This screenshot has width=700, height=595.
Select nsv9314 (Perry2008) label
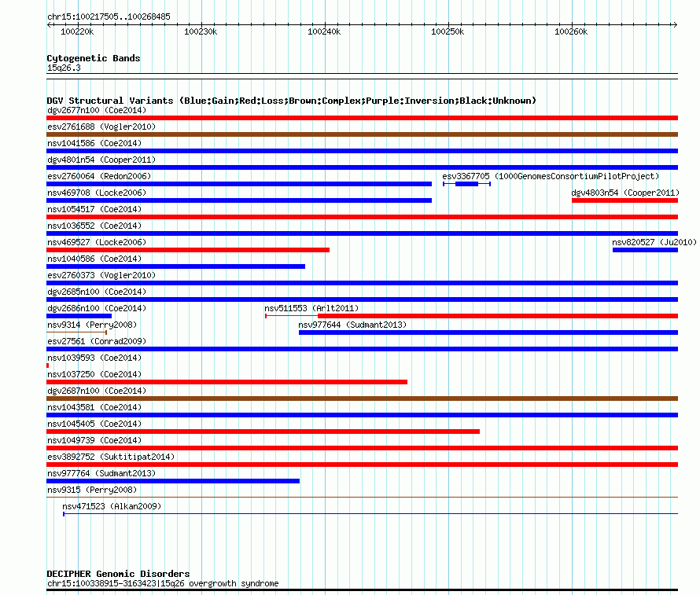[x=92, y=325]
